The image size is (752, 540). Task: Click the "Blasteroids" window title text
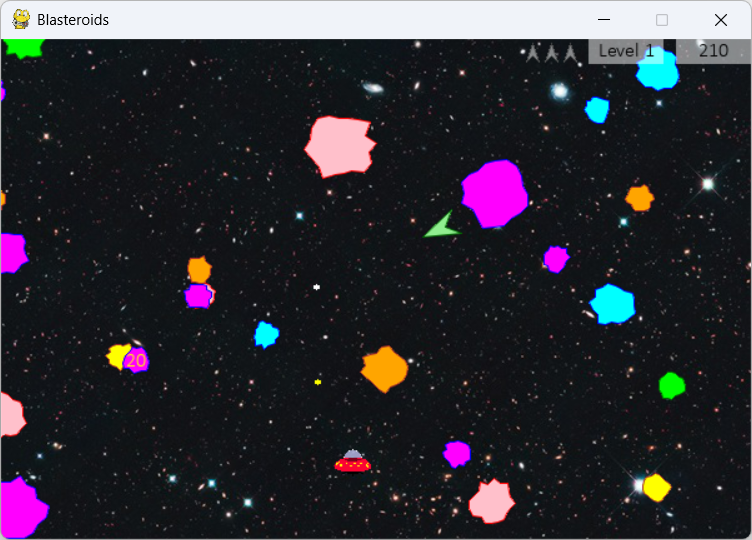(73, 19)
